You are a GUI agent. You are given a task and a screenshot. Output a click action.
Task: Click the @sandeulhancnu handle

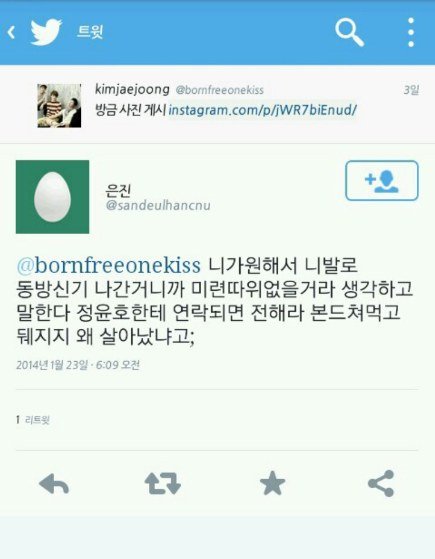coord(158,206)
